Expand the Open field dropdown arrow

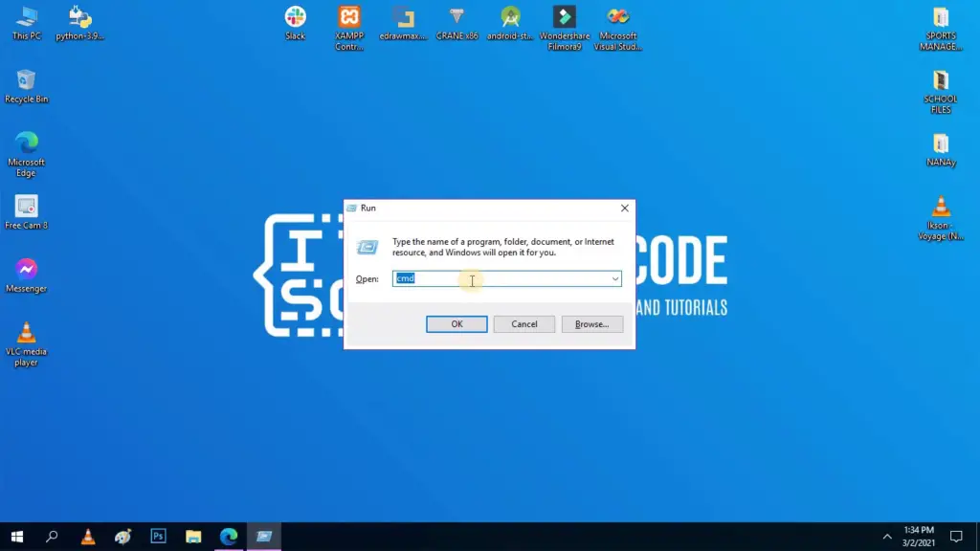(615, 278)
